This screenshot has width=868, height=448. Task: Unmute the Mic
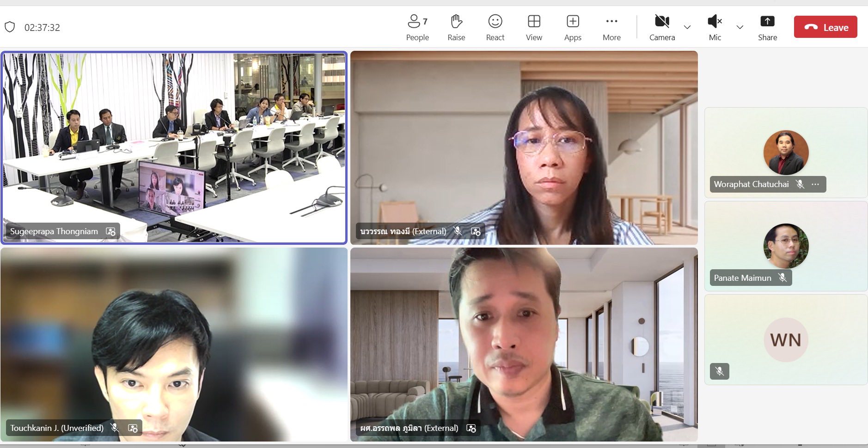click(x=714, y=27)
